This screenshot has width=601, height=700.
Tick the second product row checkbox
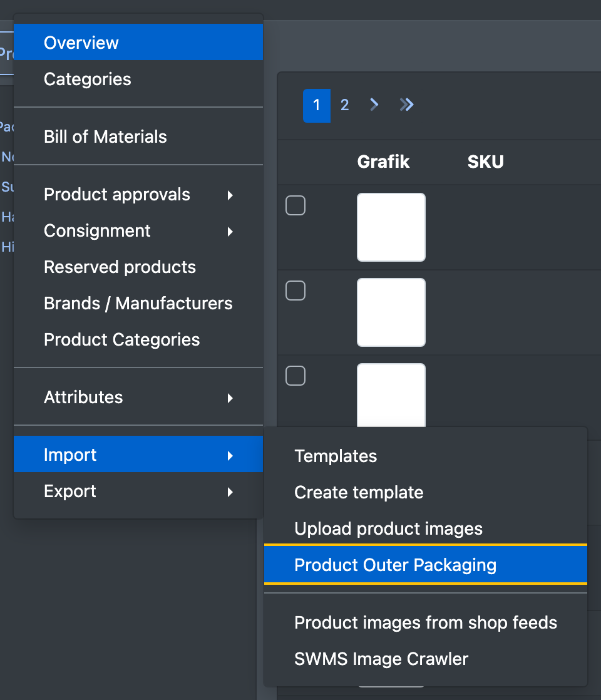coord(295,291)
